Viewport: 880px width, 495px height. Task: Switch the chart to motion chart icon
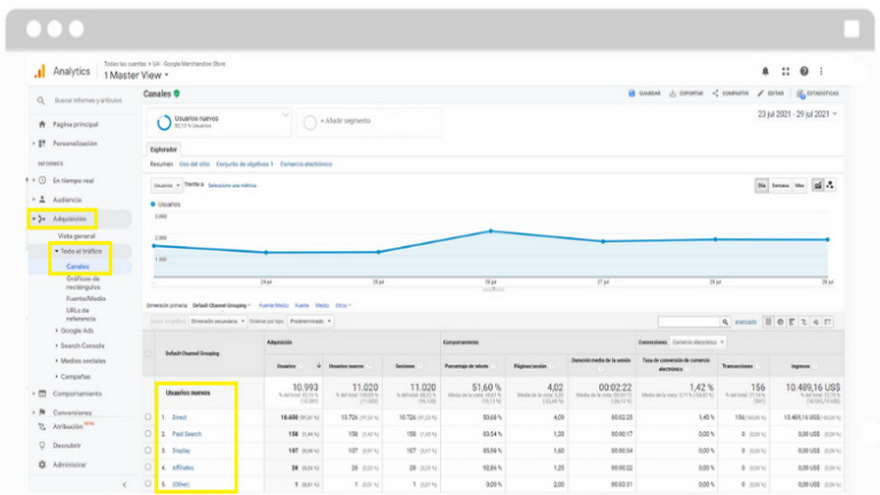pos(830,185)
